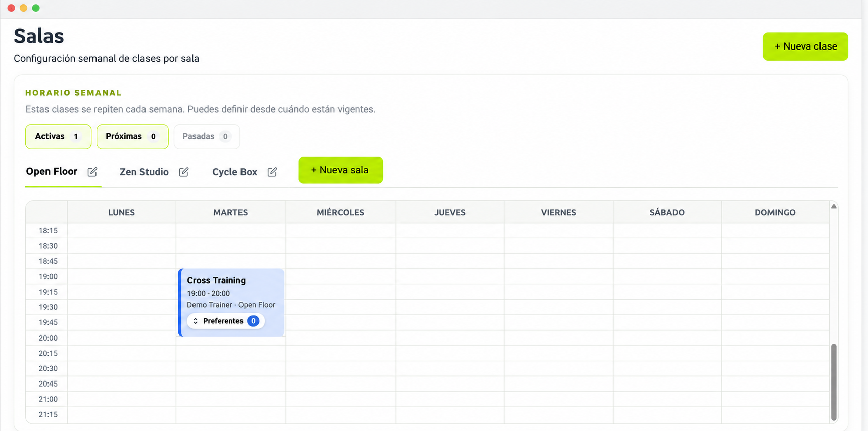This screenshot has height=431, width=868.
Task: Click the schedule vertical scrollbar thumb
Action: 834,381
